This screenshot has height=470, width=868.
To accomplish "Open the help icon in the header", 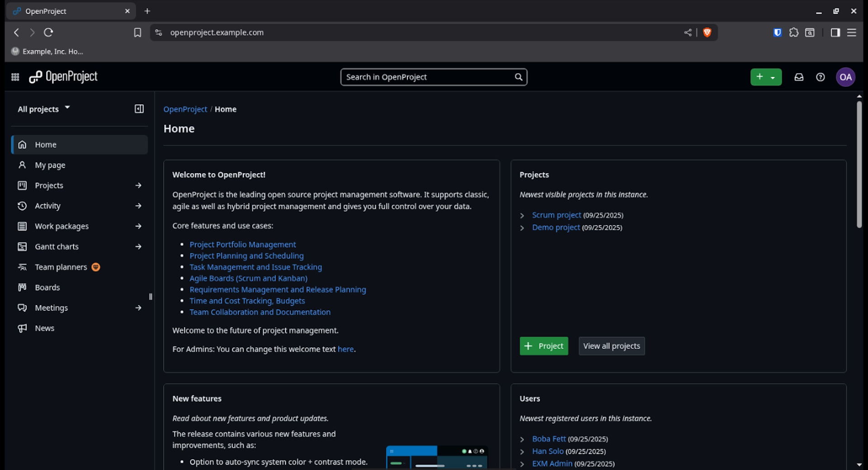I will pos(821,77).
